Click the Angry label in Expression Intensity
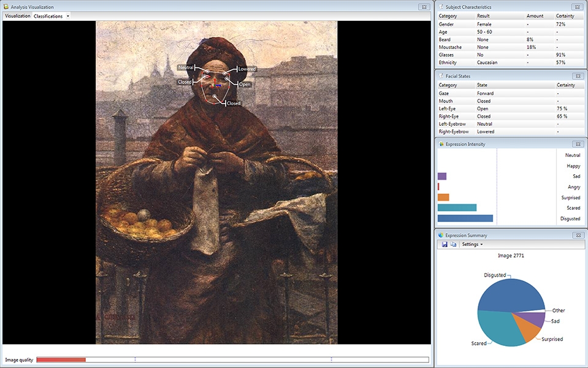Viewport: 588px width, 368px height. (574, 187)
